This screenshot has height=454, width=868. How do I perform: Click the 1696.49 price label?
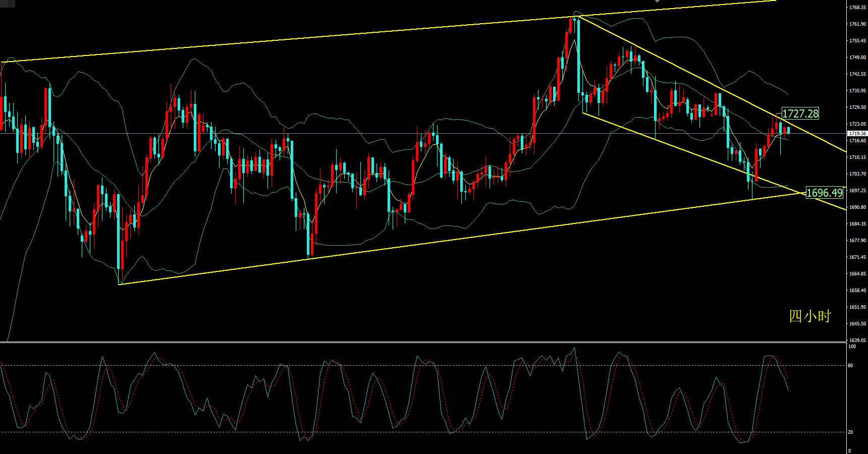[824, 193]
